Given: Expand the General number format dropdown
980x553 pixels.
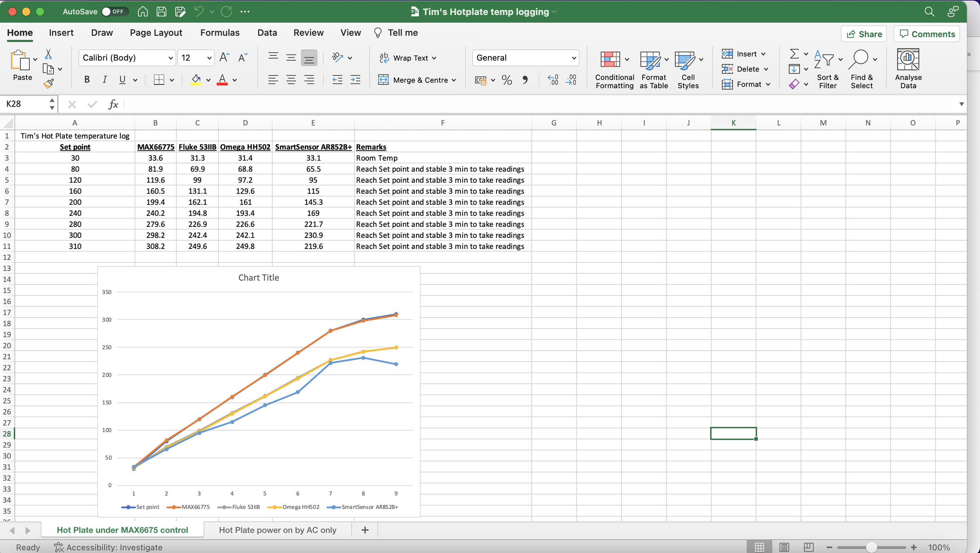Looking at the screenshot, I should (574, 58).
